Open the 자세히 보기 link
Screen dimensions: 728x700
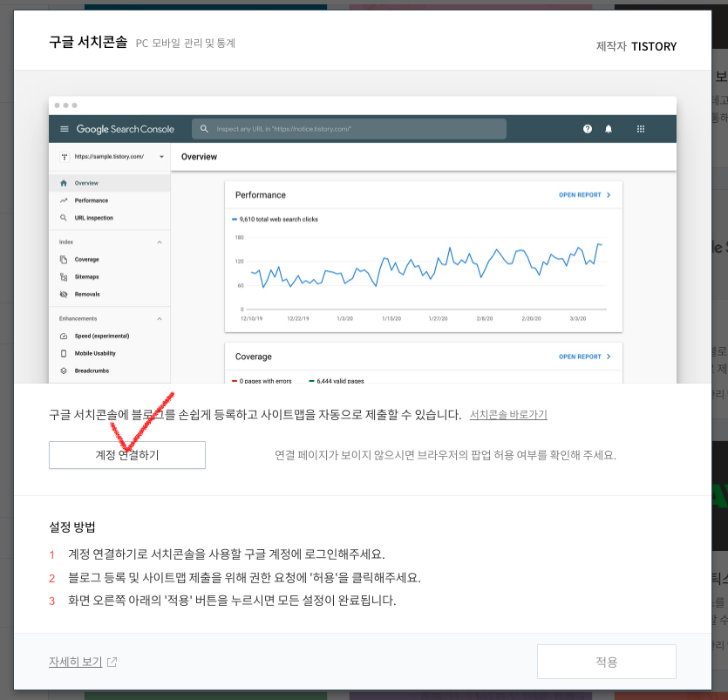click(x=75, y=662)
